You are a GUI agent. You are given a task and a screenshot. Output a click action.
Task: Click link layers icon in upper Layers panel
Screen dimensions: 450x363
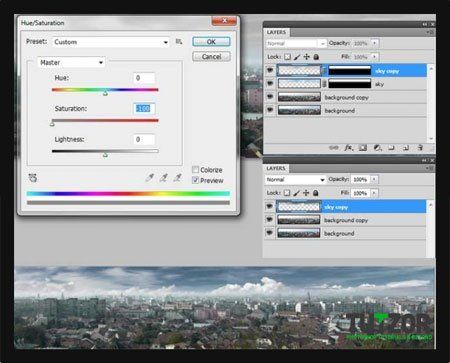click(333, 148)
